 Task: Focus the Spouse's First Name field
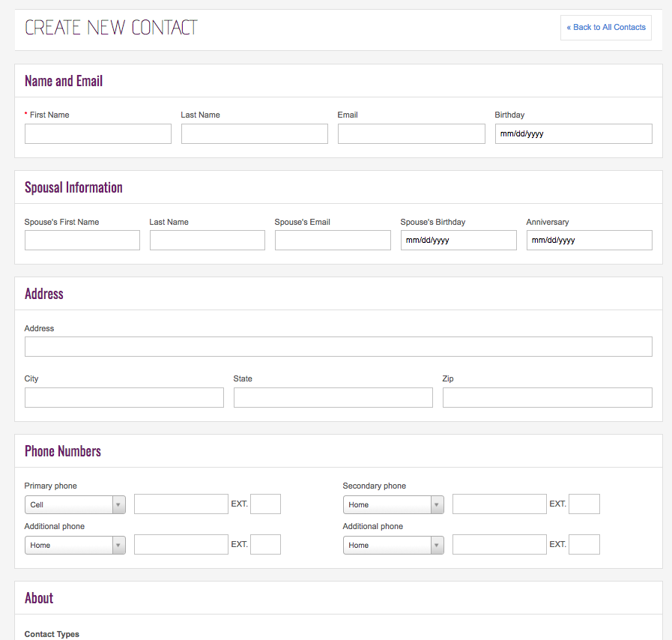pos(82,241)
